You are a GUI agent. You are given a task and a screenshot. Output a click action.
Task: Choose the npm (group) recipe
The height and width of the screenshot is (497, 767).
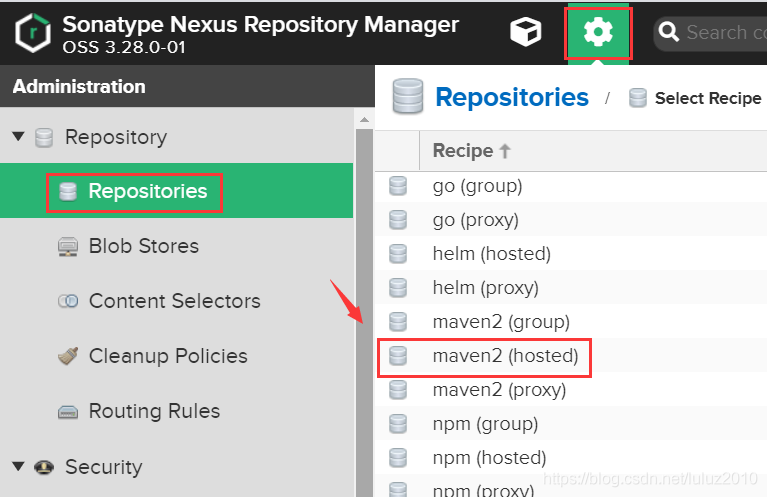click(485, 424)
